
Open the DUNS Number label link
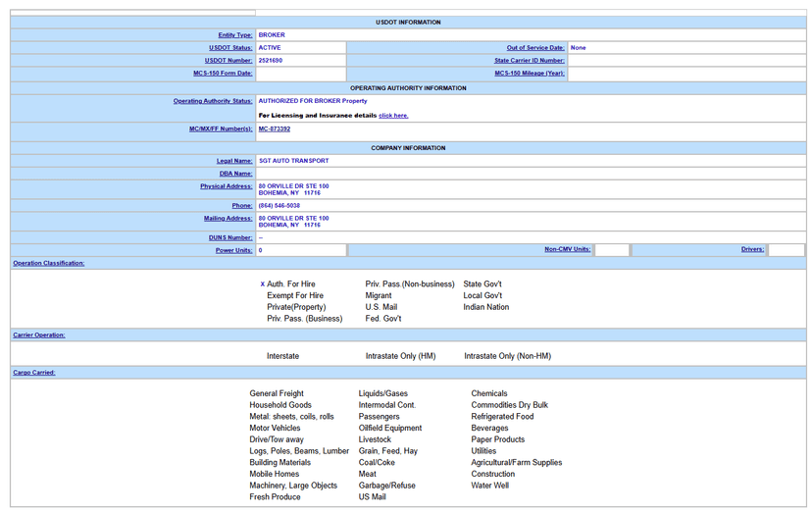(x=230, y=237)
